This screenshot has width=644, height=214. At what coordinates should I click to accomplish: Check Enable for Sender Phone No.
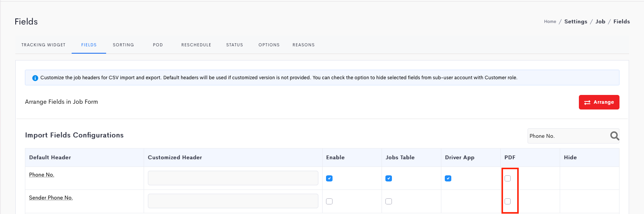(329, 201)
